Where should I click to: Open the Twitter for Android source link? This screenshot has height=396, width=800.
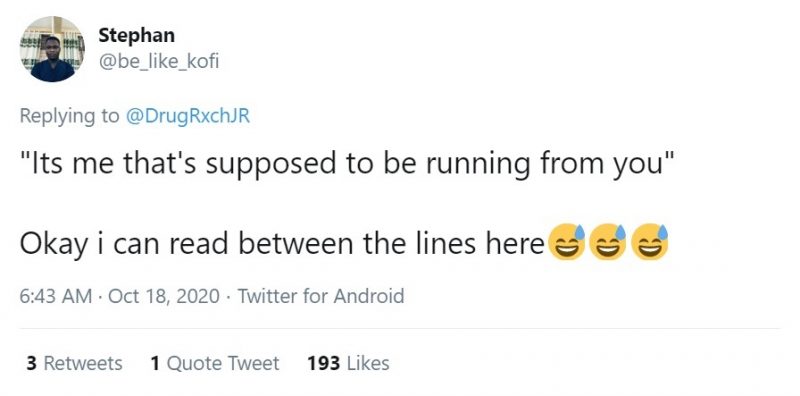321,296
